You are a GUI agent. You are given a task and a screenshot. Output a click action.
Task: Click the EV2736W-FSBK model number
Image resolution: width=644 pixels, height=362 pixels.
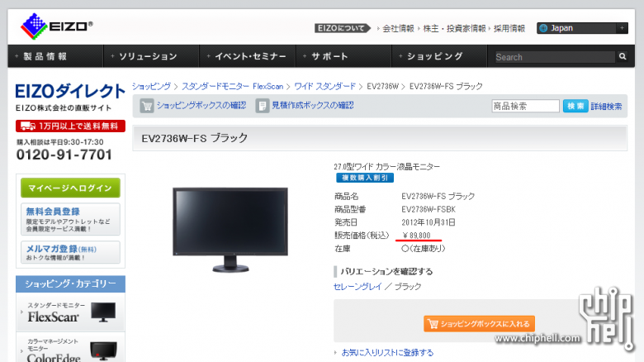[x=429, y=209]
